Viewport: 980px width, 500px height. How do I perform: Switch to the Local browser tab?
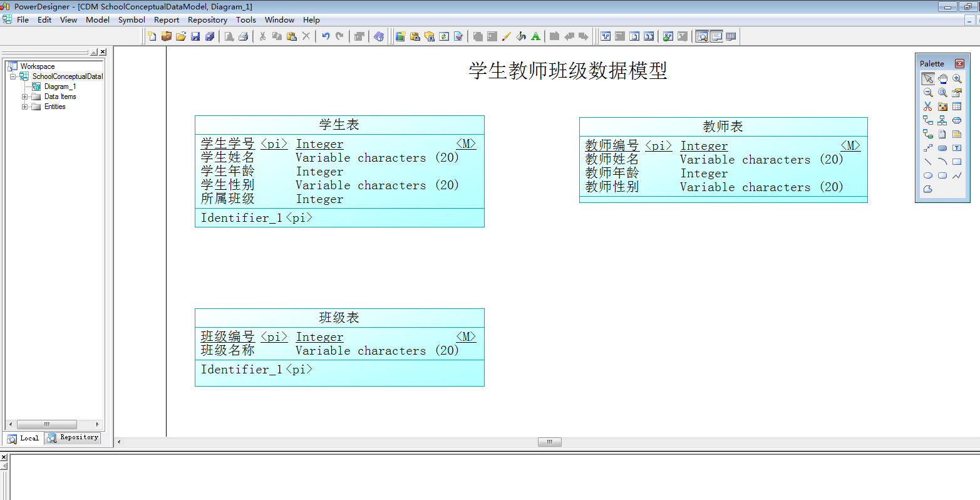pos(23,439)
